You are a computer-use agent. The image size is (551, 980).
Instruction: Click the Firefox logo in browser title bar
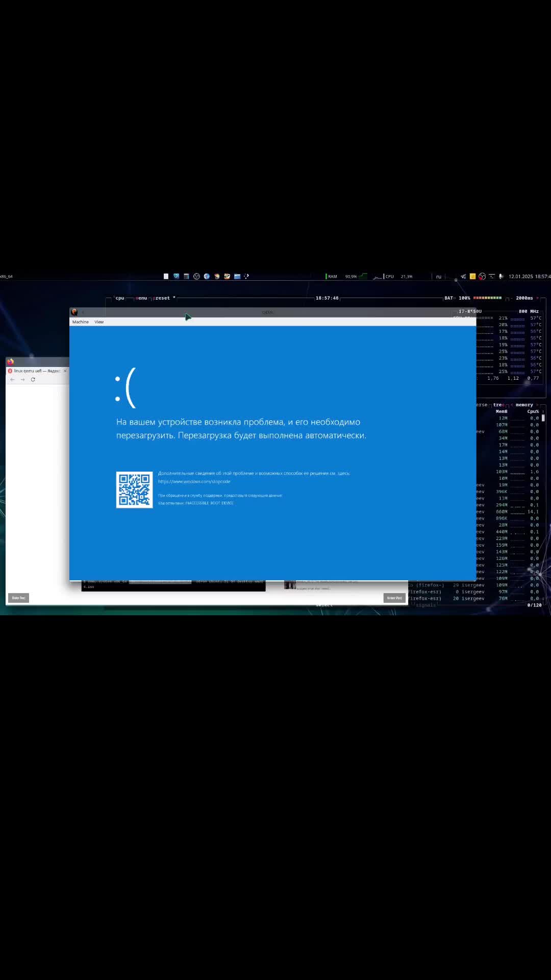(x=10, y=361)
